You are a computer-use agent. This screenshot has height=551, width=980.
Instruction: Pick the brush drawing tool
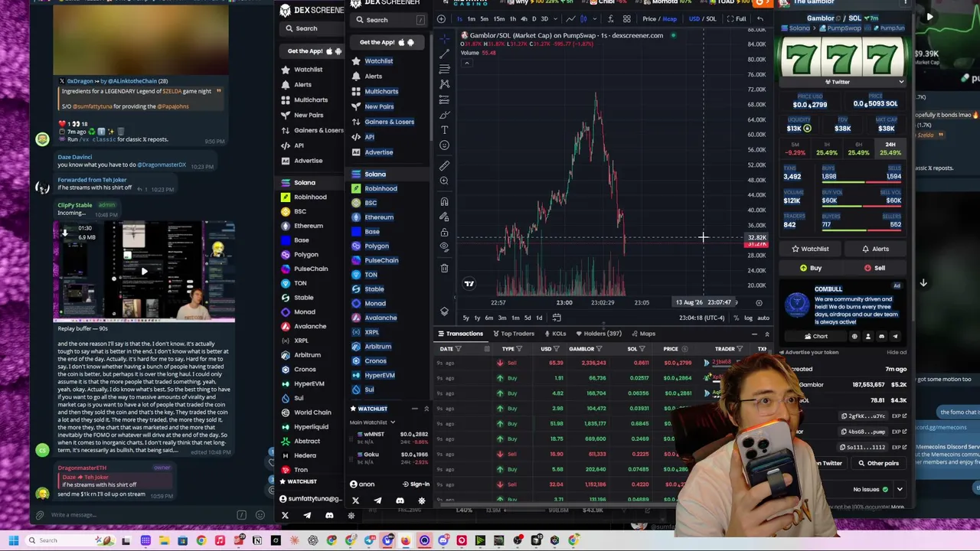click(444, 115)
